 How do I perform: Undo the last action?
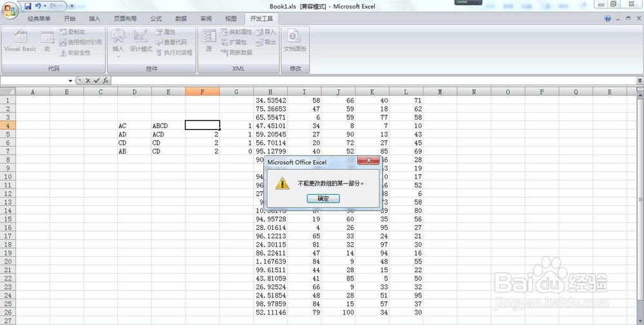[x=38, y=6]
